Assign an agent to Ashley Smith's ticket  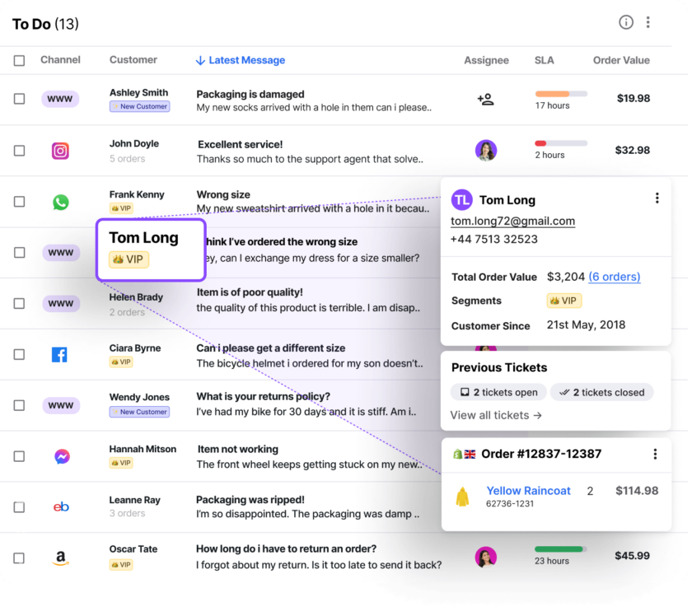486,98
